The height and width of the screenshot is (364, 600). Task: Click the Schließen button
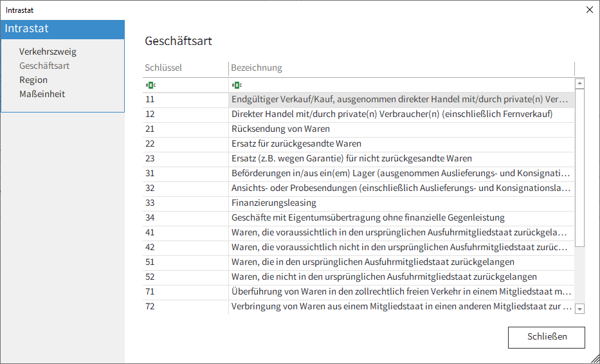[x=547, y=337]
